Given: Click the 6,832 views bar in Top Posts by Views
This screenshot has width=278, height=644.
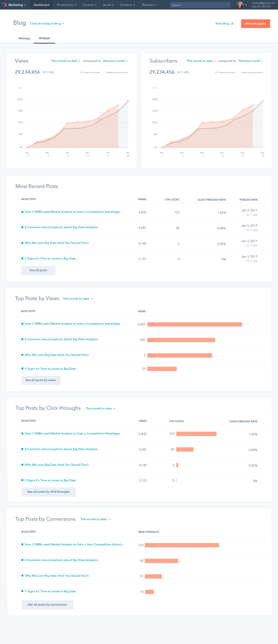Looking at the screenshot, I should tap(194, 324).
